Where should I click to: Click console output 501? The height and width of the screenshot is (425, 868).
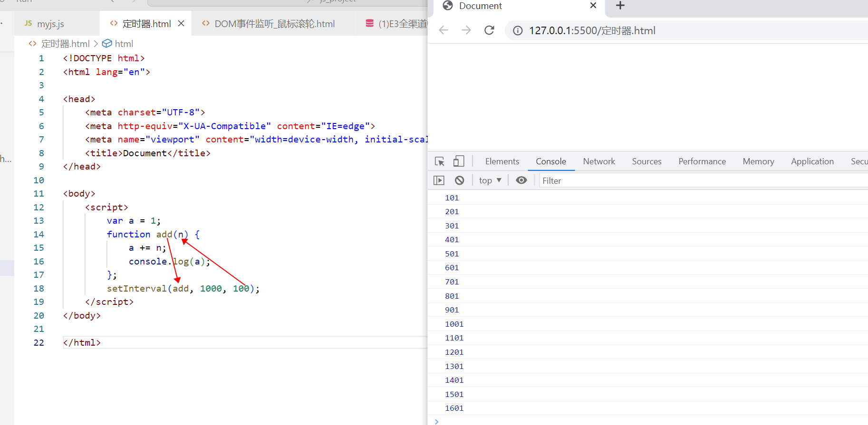[x=452, y=254]
